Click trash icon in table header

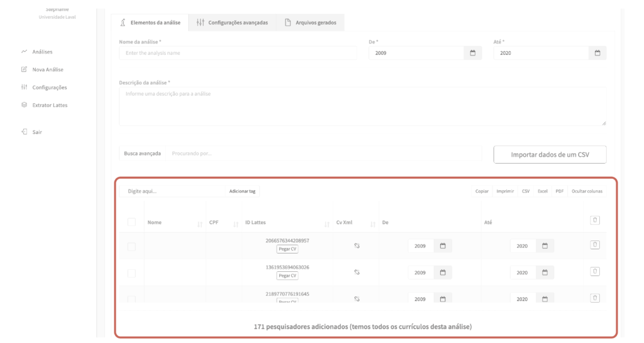[x=595, y=220]
